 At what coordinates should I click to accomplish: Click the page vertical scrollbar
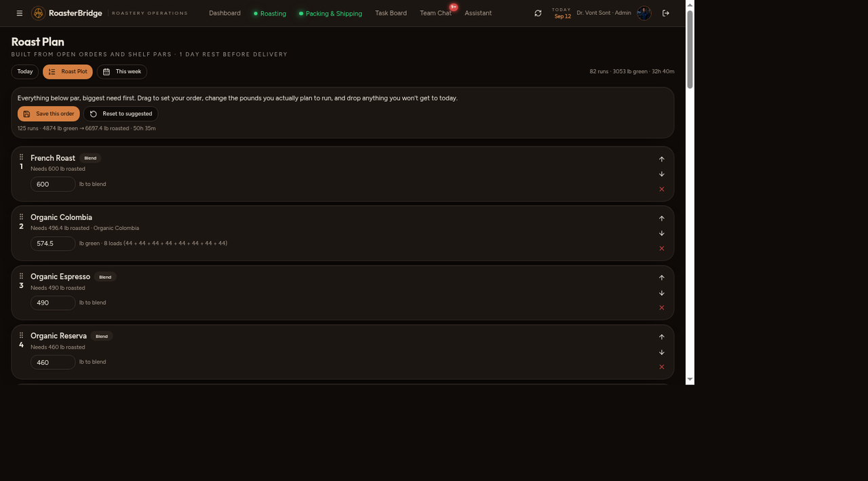pos(690,49)
